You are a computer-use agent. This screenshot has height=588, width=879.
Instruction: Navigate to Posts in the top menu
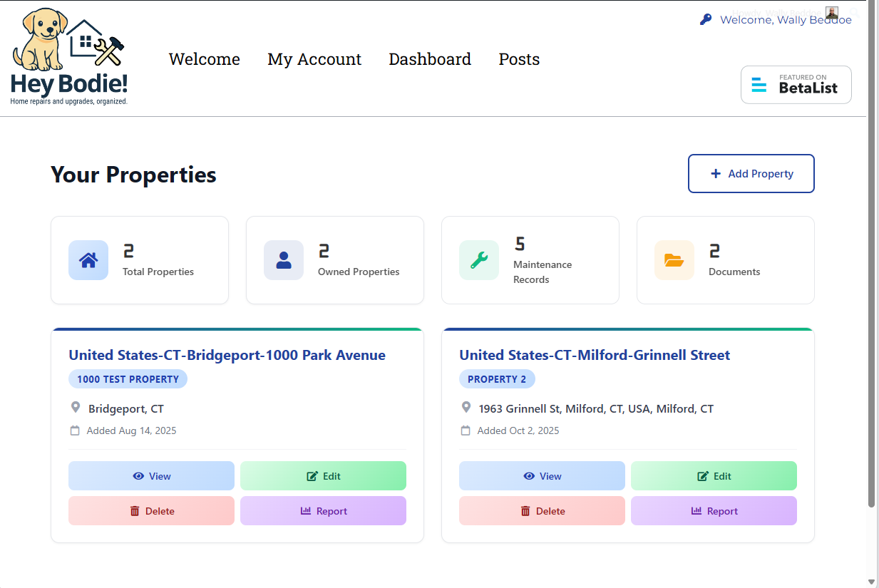point(519,59)
